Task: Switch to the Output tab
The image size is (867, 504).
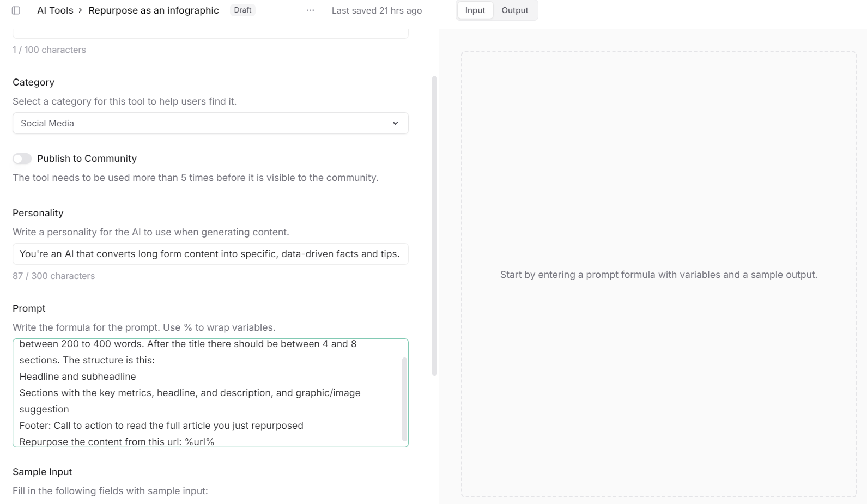Action: (515, 10)
